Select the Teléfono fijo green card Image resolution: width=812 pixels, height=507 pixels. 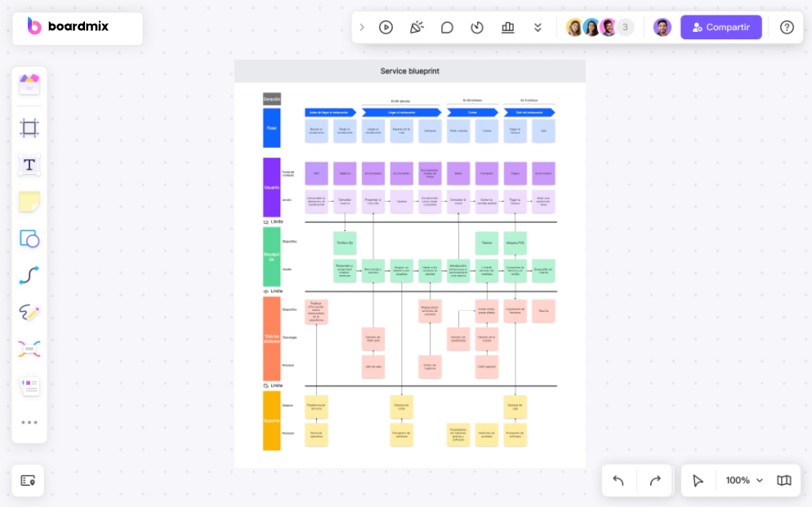[345, 242]
